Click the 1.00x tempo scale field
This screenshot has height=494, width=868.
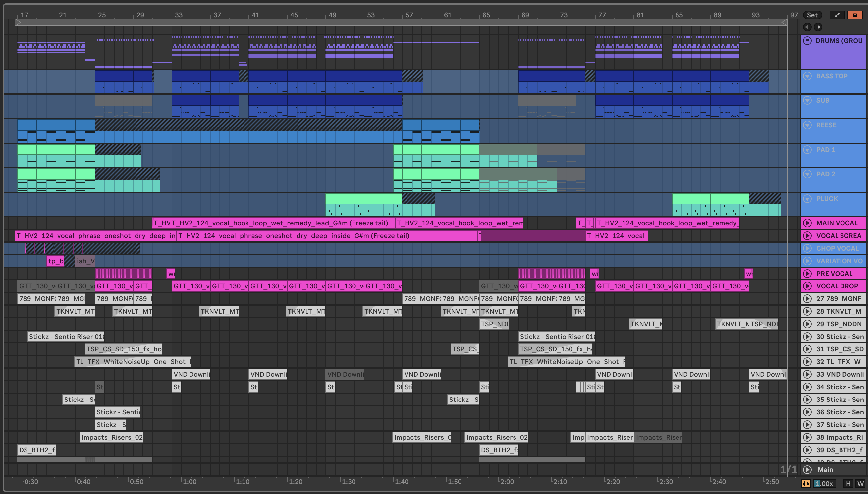point(824,483)
